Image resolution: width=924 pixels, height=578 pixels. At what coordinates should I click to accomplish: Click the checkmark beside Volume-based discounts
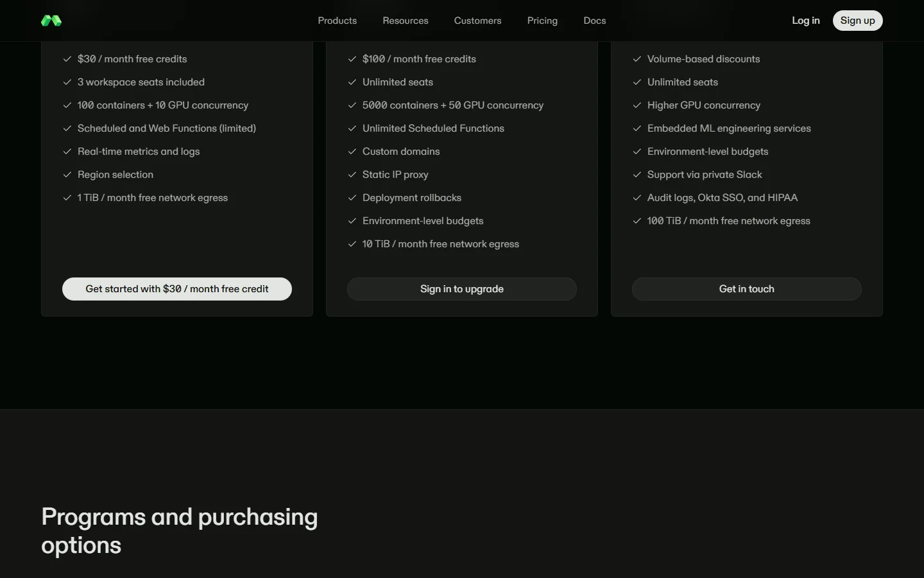637,59
